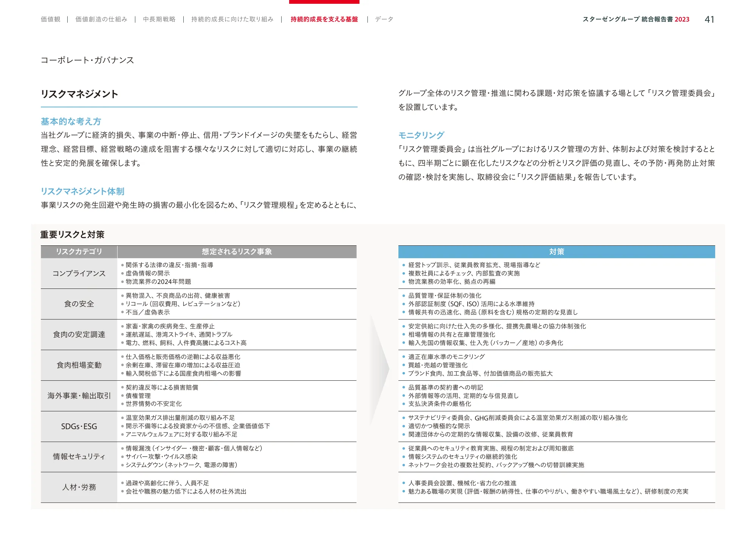The image size is (756, 535).
Task: Click リコール(回収費用、レピュテーションなど) item
Action: click(x=183, y=304)
